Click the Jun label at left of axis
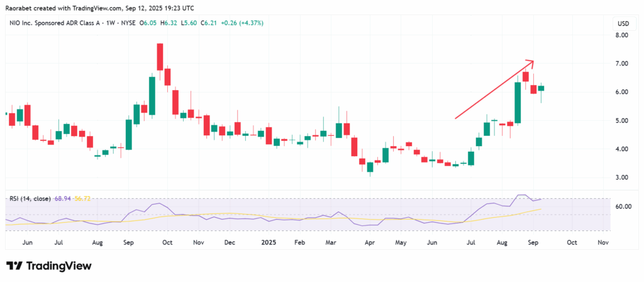Image resolution: width=644 pixels, height=282 pixels. click(x=28, y=243)
